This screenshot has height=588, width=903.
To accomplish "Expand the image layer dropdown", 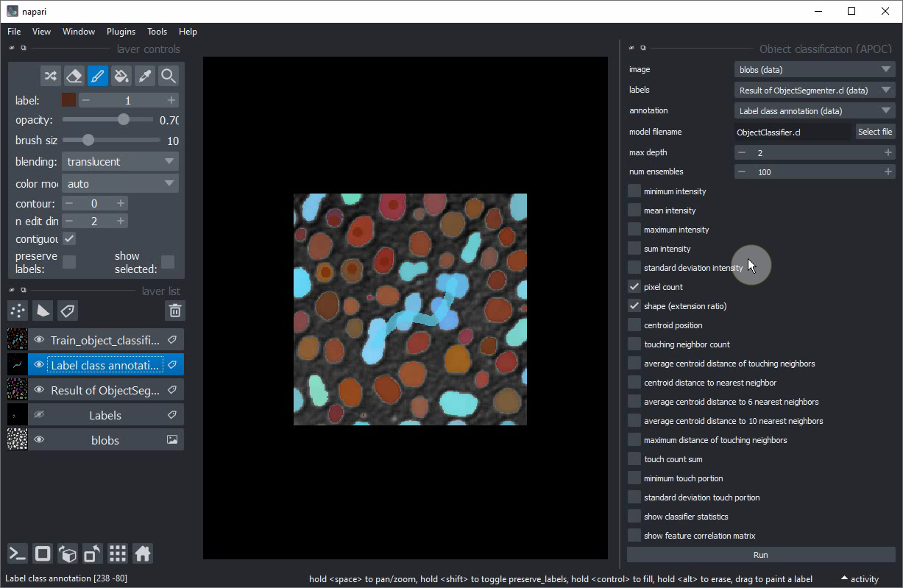I will pos(814,70).
